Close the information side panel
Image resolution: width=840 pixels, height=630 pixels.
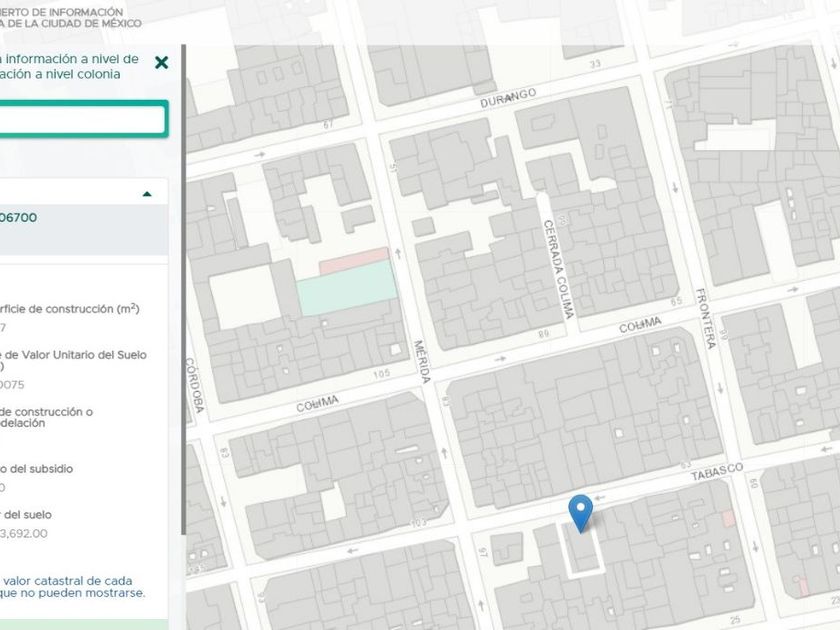point(162,63)
